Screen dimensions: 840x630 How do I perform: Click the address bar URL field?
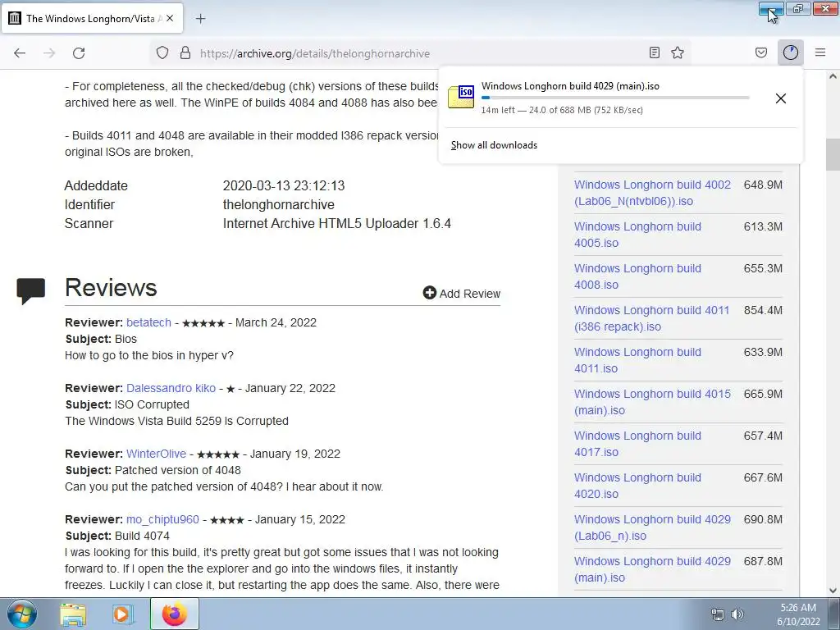pyautogui.click(x=421, y=53)
